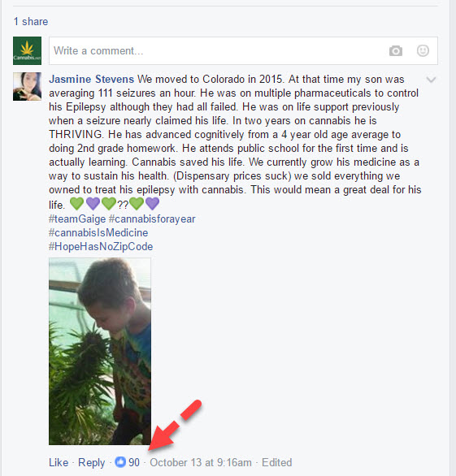The width and height of the screenshot is (456, 476).
Task: Open the emoji smiley picker
Action: 423,50
